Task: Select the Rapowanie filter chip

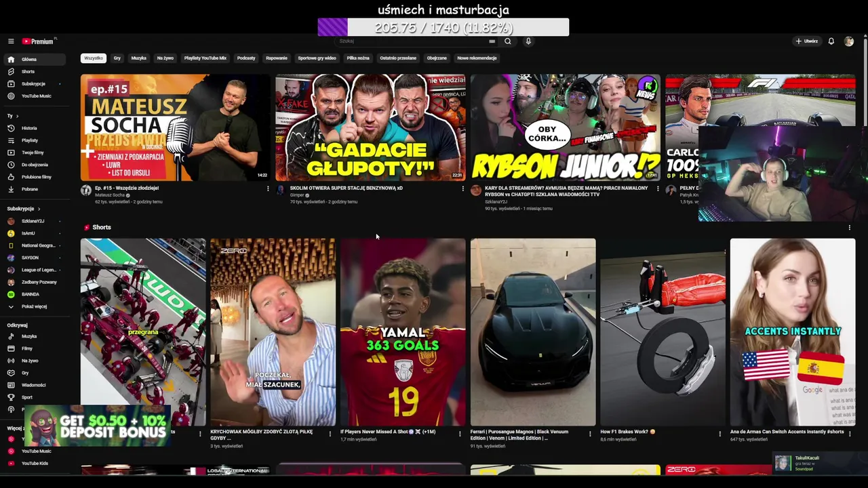Action: tap(277, 58)
